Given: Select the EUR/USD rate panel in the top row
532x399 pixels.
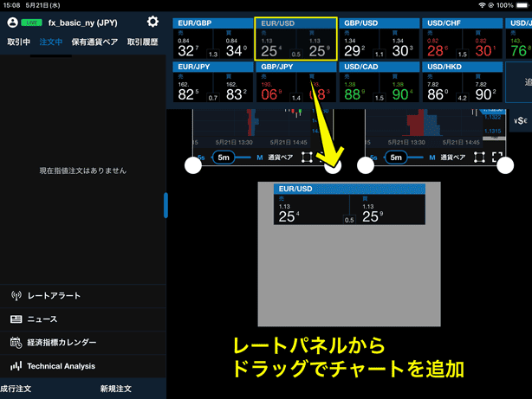Looking at the screenshot, I should 295,39.
